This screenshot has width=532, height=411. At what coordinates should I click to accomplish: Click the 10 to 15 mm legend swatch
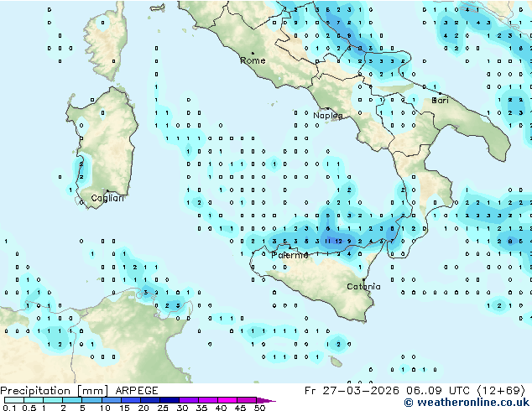(x=111, y=400)
